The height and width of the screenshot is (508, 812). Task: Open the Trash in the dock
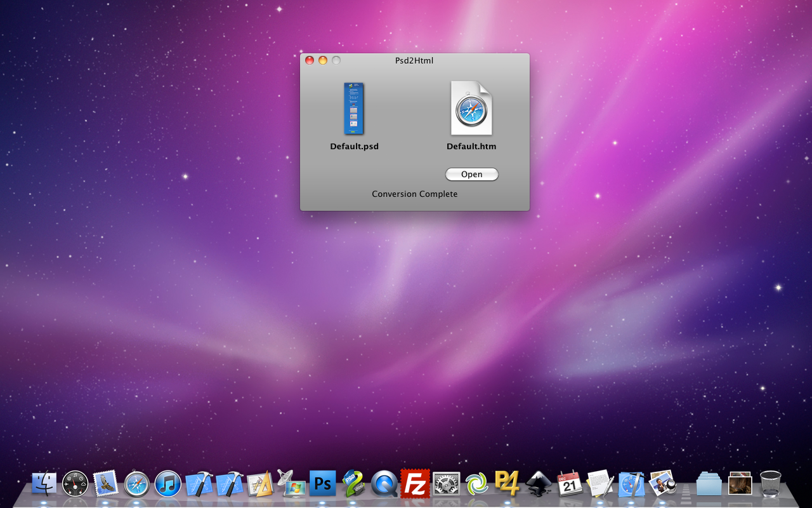point(770,484)
